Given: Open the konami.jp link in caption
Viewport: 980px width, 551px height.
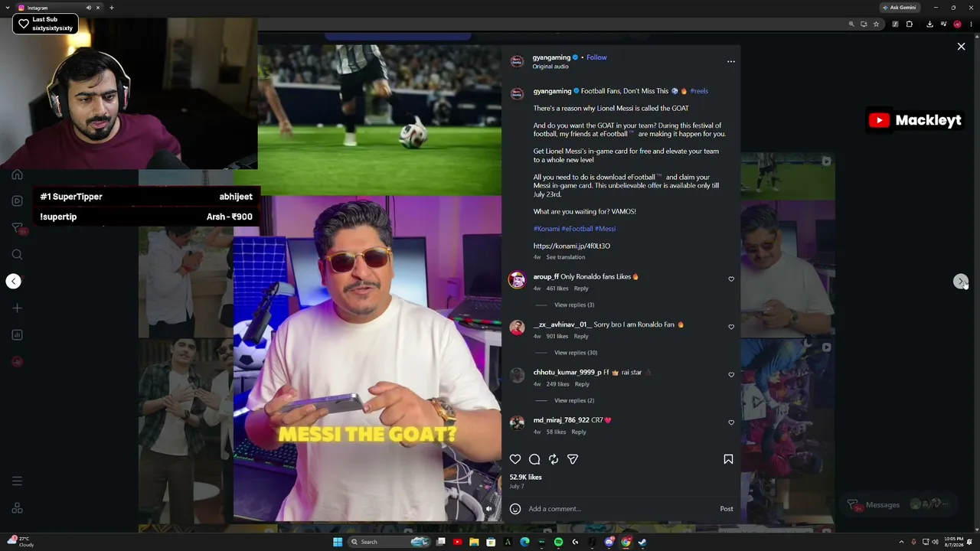Looking at the screenshot, I should click(572, 246).
